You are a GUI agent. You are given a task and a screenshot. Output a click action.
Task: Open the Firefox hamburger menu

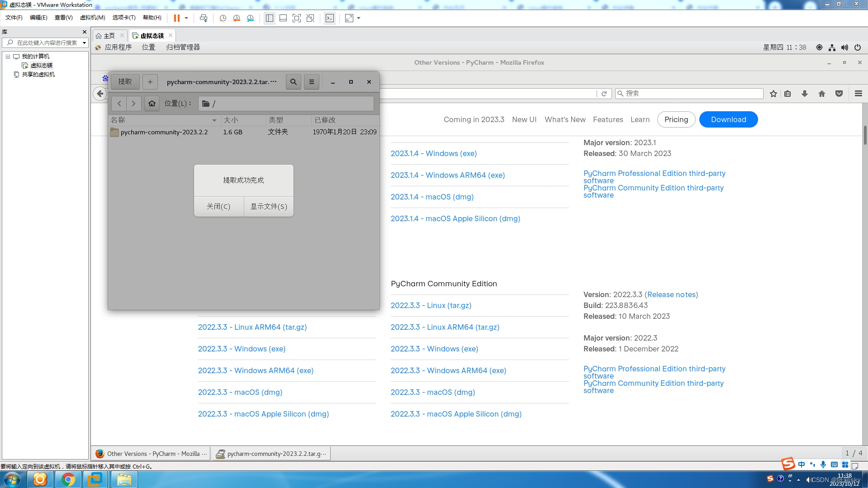[859, 94]
